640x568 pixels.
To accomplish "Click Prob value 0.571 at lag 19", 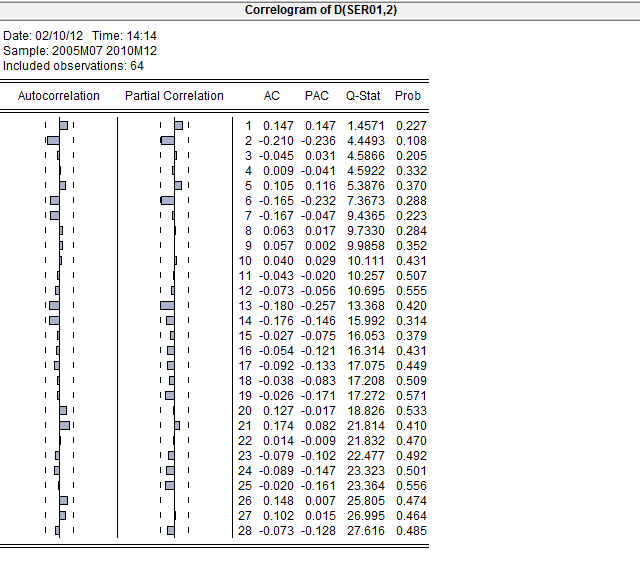I will [x=408, y=396].
